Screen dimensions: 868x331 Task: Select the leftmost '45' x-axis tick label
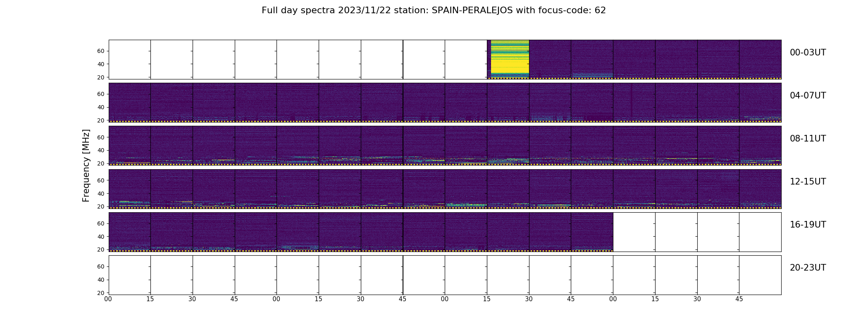[235, 299]
